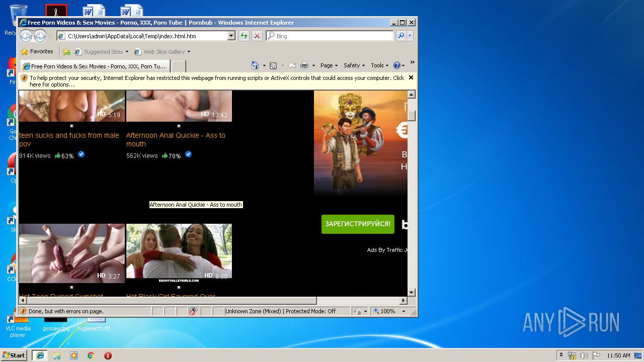The width and height of the screenshot is (644, 362).
Task: Open Suggested Sites link
Action: pos(101,52)
